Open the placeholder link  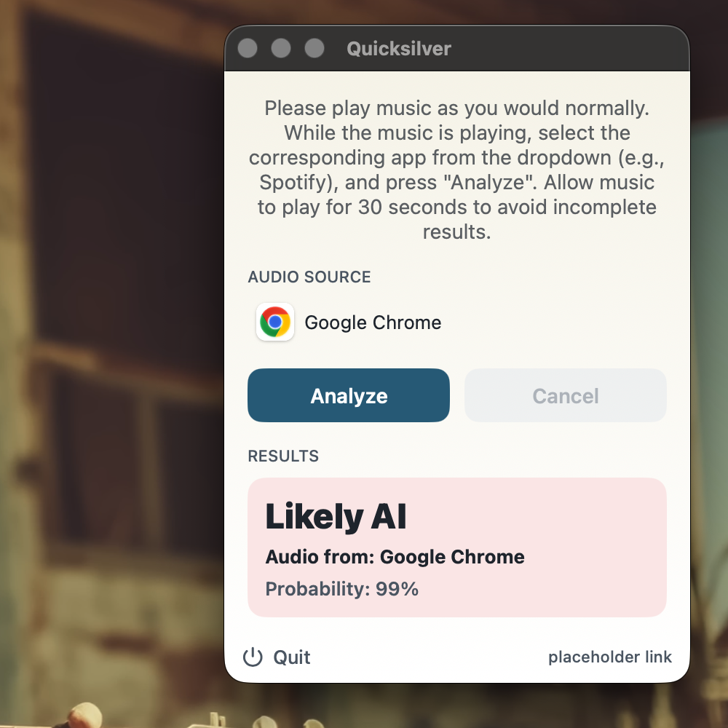610,657
